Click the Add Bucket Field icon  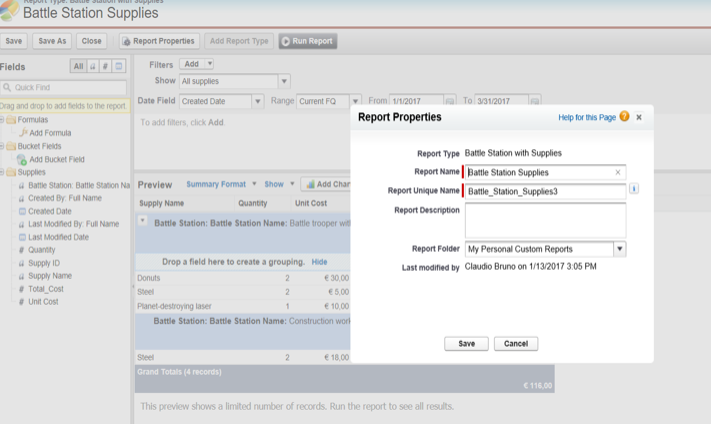[x=21, y=159]
